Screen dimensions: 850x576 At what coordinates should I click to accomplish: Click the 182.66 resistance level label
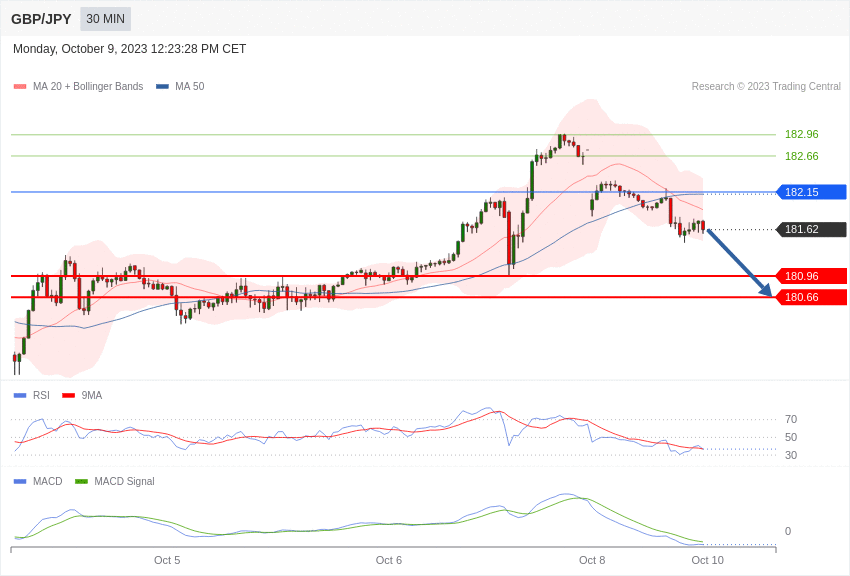(802, 156)
